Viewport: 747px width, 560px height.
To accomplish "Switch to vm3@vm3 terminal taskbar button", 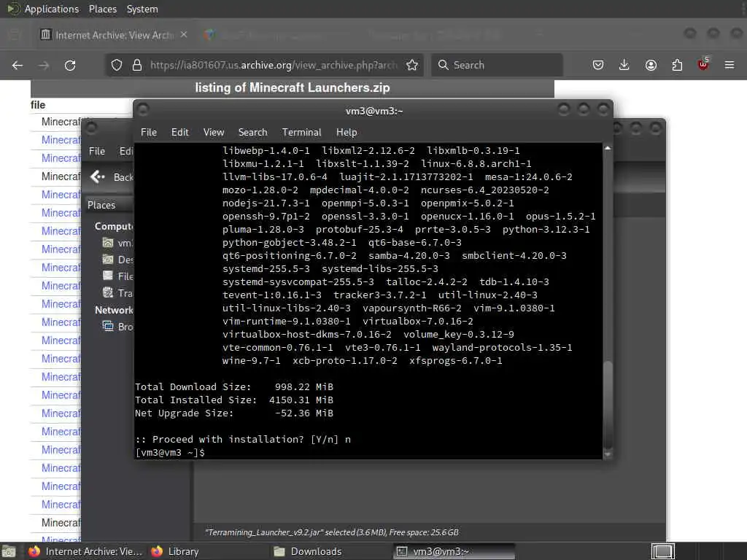I will pos(454,551).
